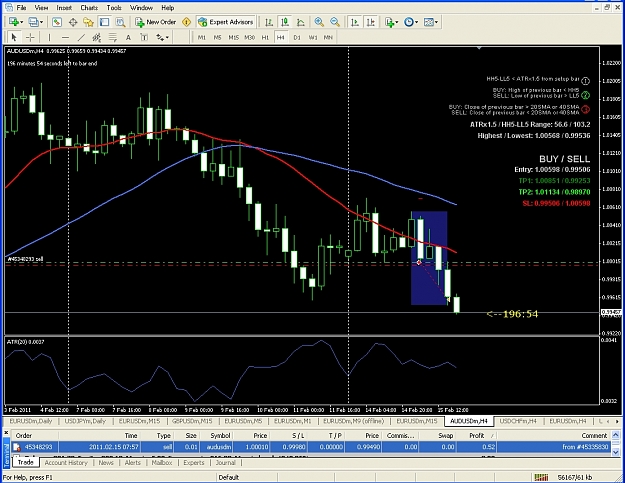Switch chart to Candlesticks icon
The image size is (625, 483).
pos(285,22)
